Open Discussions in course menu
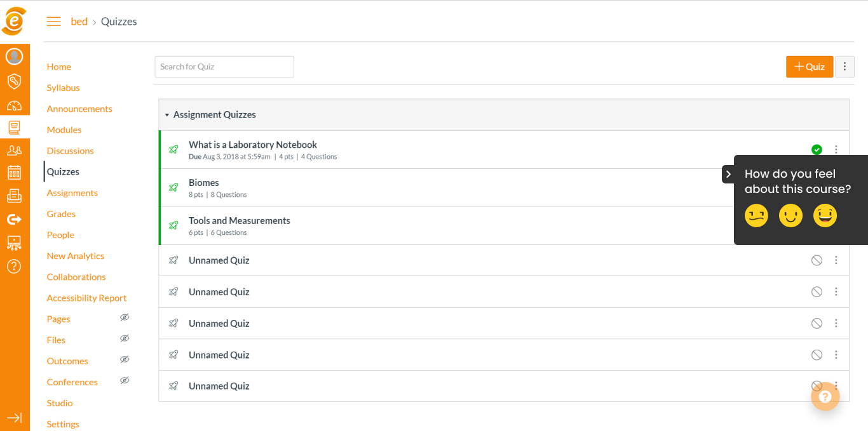This screenshot has width=868, height=431. 71,150
